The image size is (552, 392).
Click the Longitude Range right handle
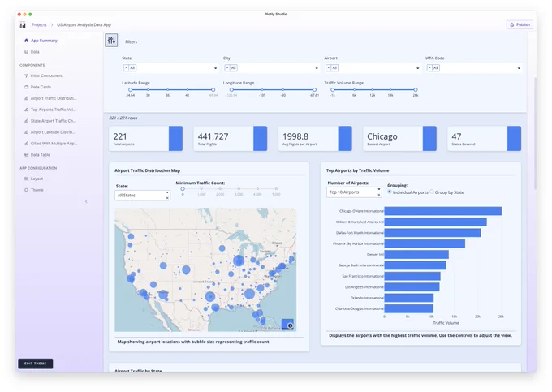pyautogui.click(x=314, y=90)
